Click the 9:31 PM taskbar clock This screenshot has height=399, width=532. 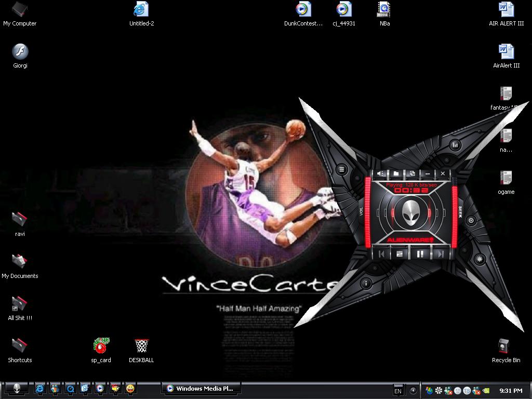coord(511,391)
